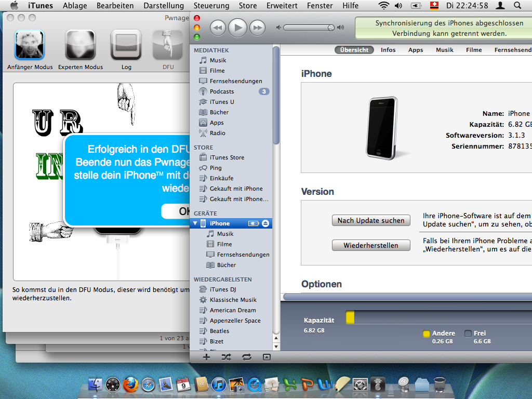Switch to the Apps tab
Image resolution: width=532 pixels, height=399 pixels.
(x=416, y=50)
